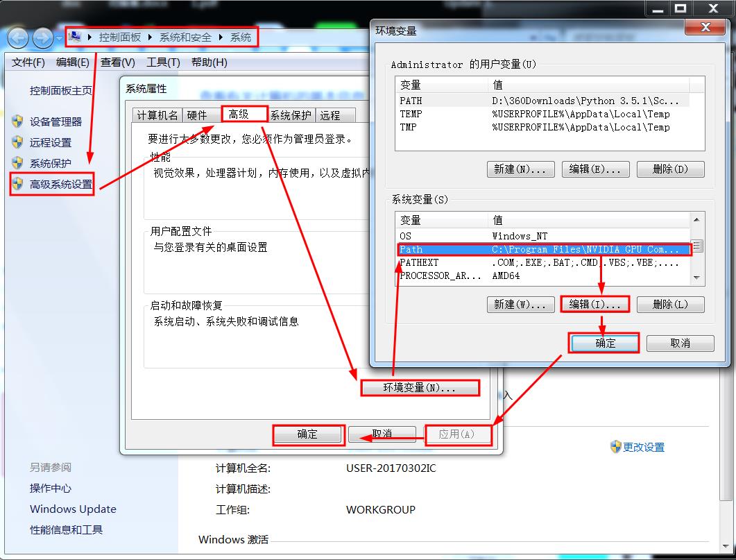Viewport: 736px width, 560px height.
Task: Click 环境变量(N)... button
Action: pos(420,388)
